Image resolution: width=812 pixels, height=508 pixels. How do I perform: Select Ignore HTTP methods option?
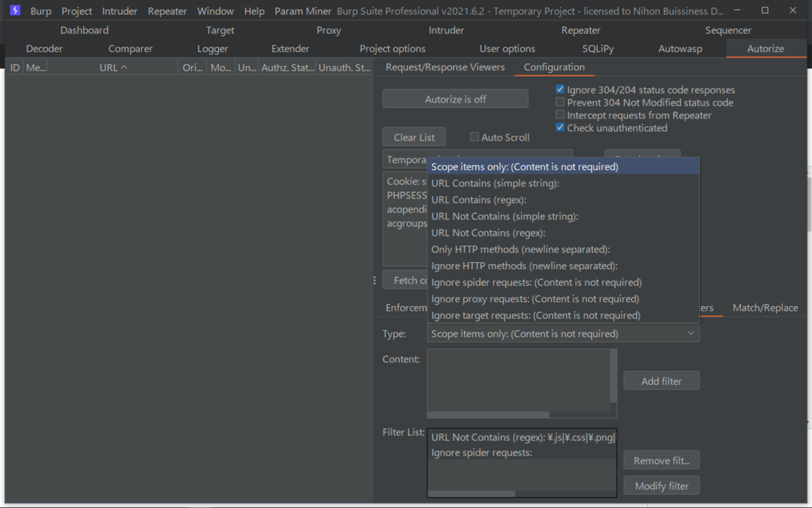point(563,266)
